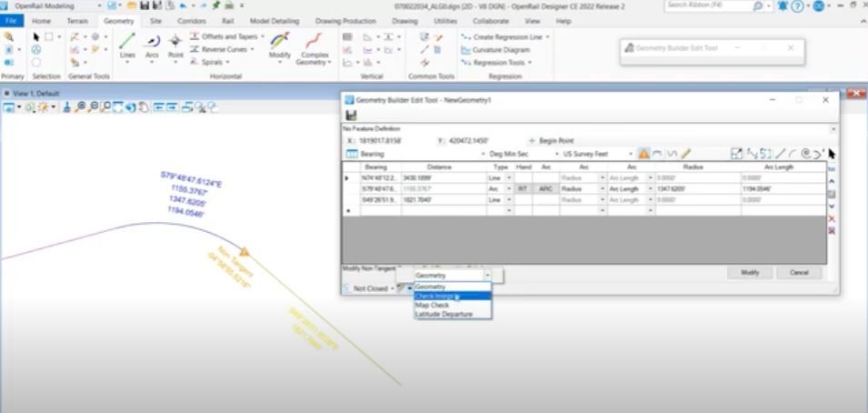Viewport: 868px width, 413px height.
Task: Open the Not Closed dropdown
Action: point(374,288)
